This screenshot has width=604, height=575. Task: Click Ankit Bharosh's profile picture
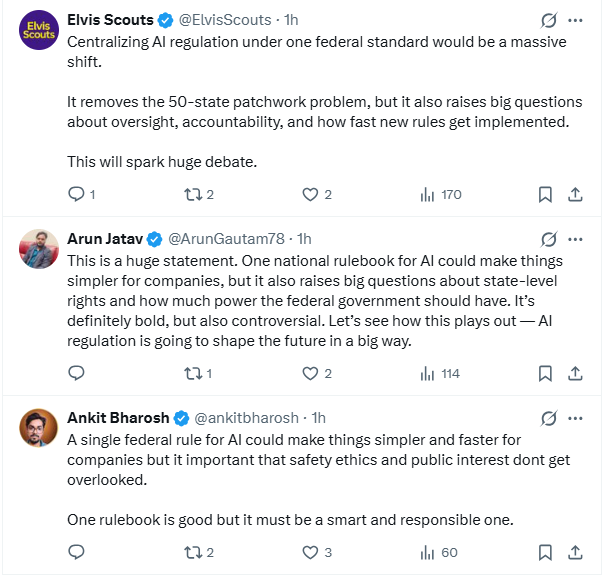[x=38, y=428]
